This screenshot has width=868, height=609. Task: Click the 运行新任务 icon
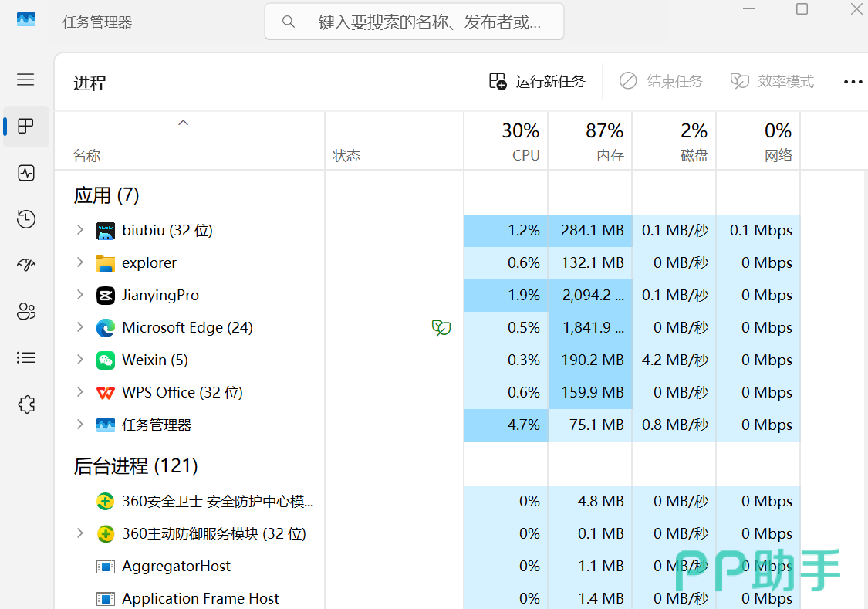498,81
